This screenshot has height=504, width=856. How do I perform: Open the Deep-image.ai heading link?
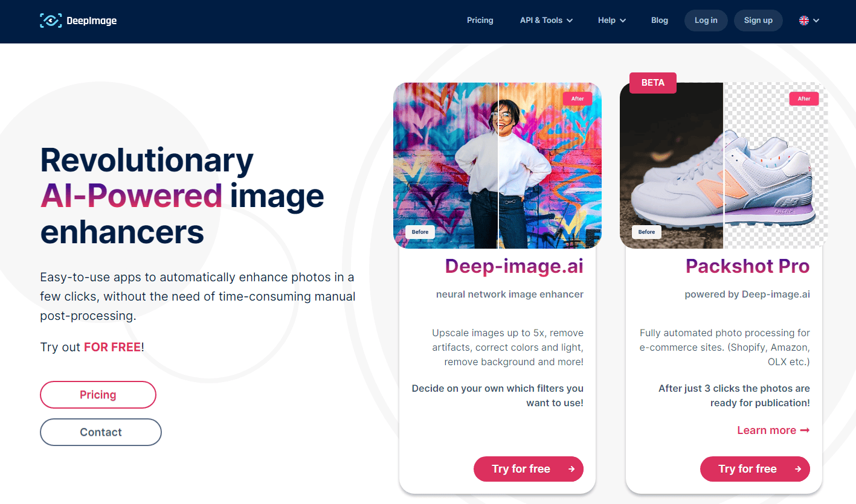[514, 266]
